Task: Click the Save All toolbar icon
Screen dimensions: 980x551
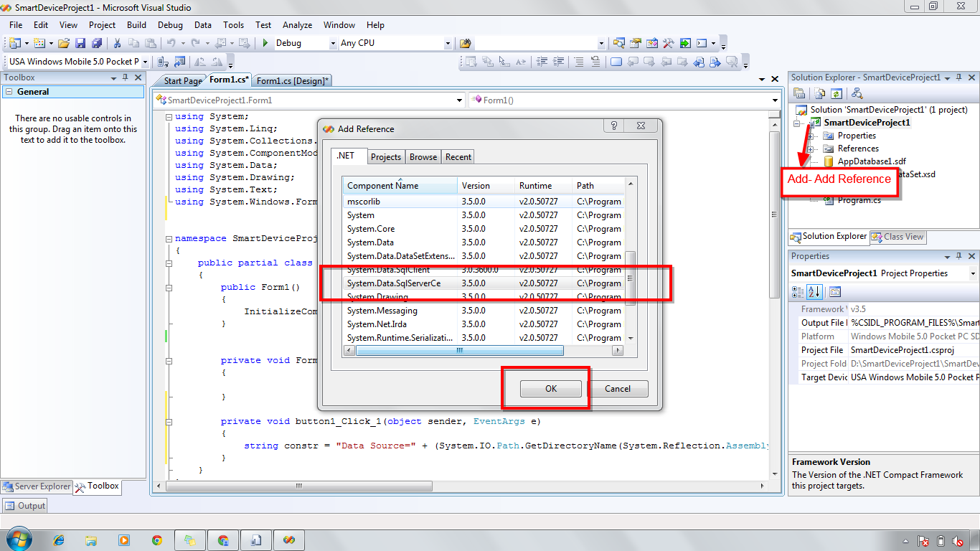Action: 97,43
